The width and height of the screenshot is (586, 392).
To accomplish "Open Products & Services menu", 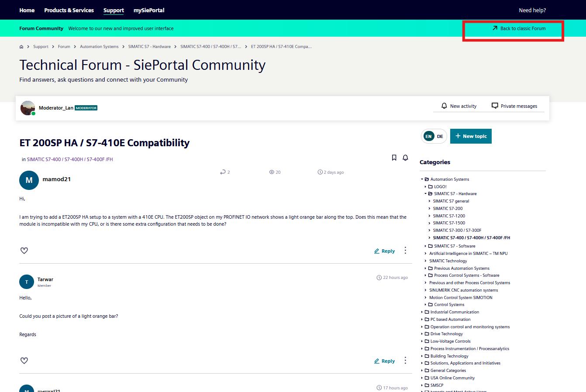I will click(x=69, y=10).
